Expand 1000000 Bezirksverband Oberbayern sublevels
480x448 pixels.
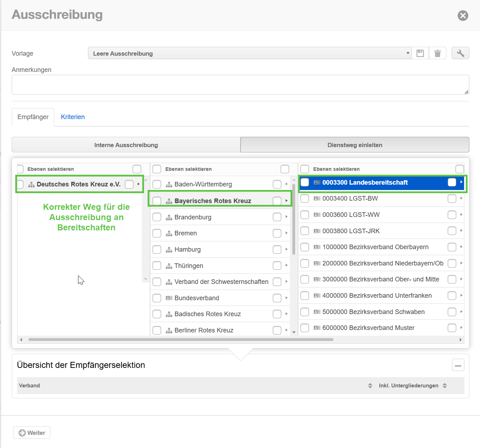[x=461, y=247]
